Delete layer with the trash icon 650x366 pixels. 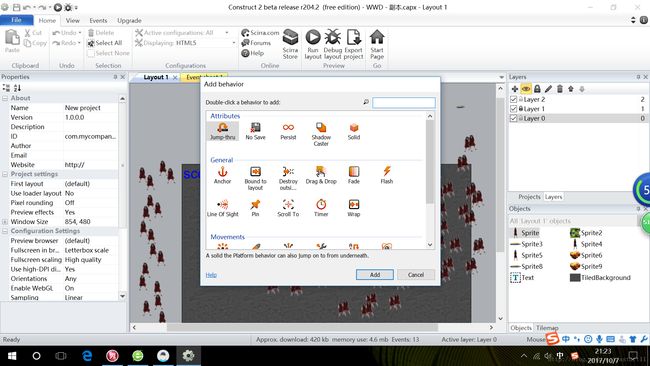pos(560,89)
